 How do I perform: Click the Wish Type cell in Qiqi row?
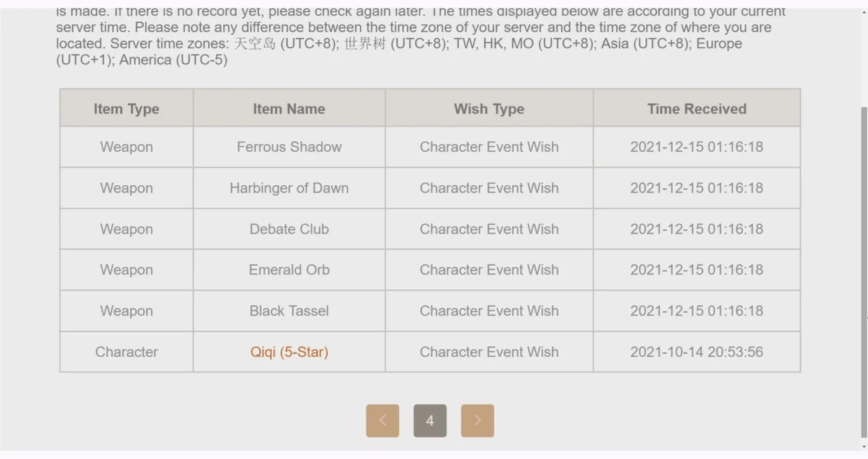tap(489, 352)
